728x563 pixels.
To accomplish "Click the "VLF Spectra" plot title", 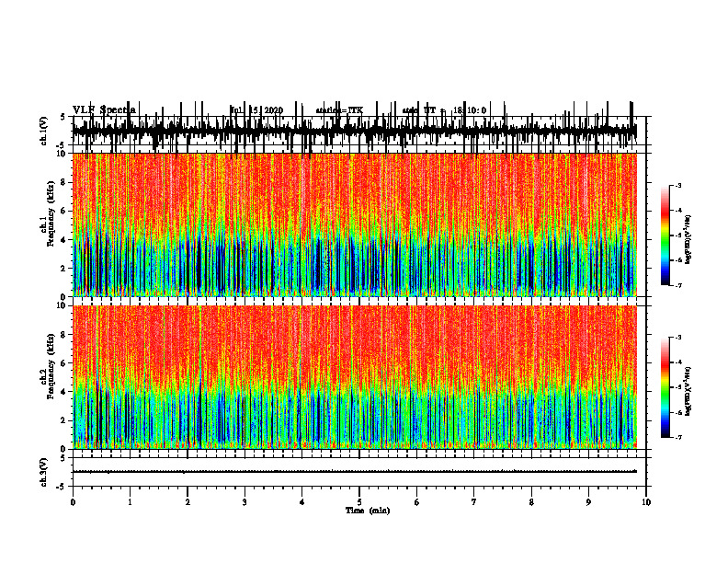I will pos(105,109).
